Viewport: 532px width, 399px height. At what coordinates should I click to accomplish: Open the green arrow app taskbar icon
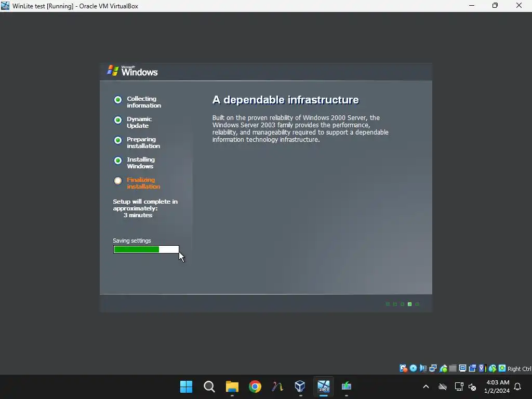(x=346, y=387)
